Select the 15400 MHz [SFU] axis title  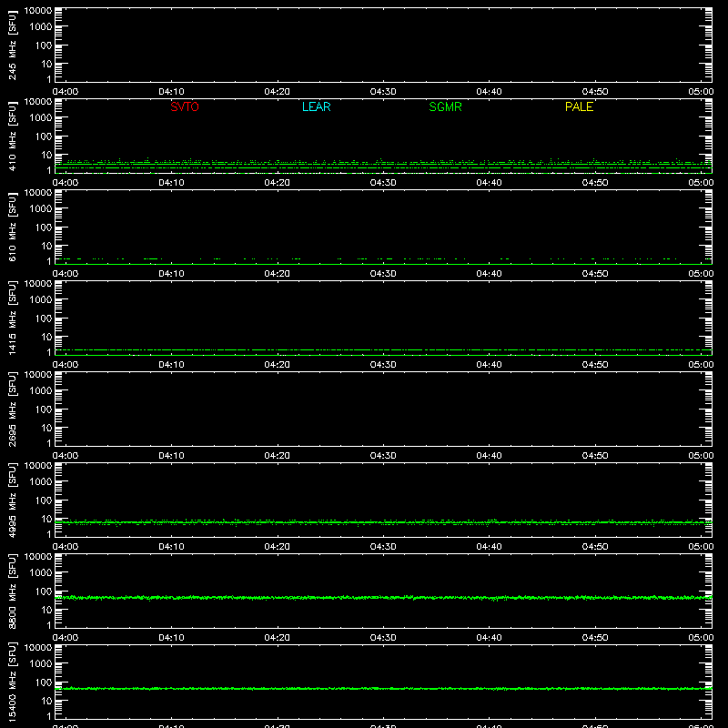point(13,682)
